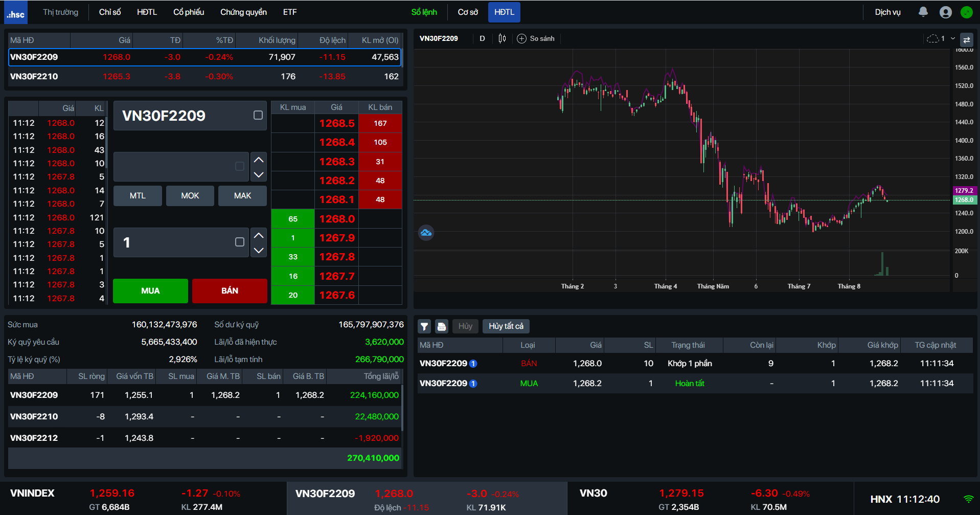Viewport: 980px width, 515px height.
Task: Open the order list filter
Action: tap(424, 326)
